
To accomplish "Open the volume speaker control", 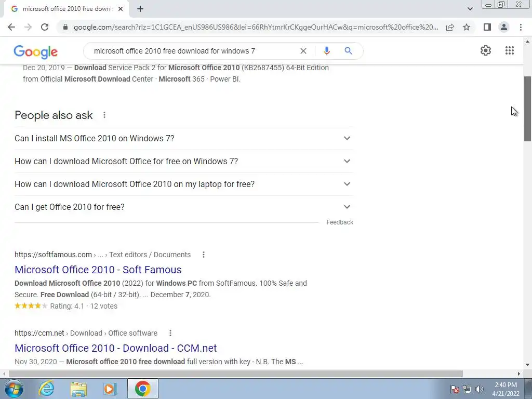I will (x=480, y=389).
